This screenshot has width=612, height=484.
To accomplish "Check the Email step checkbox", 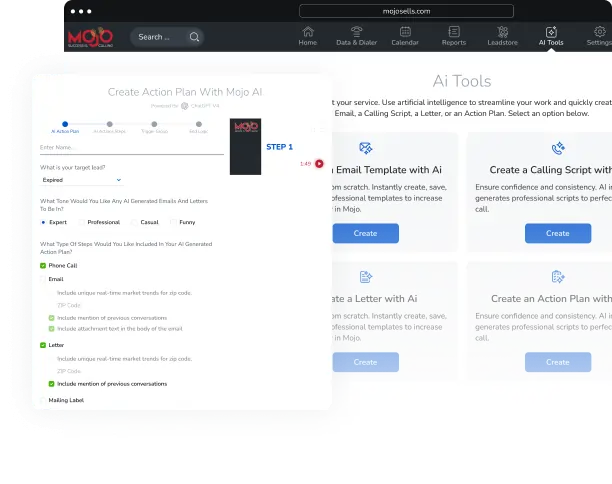I will (x=43, y=279).
